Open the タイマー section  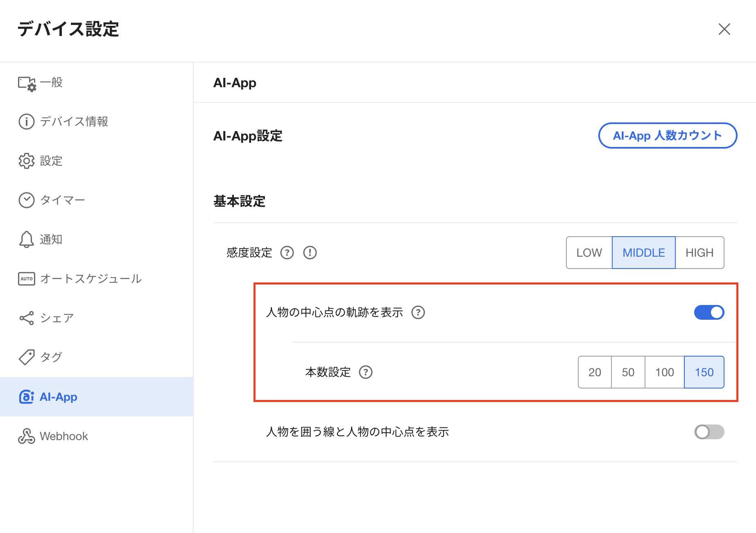pyautogui.click(x=62, y=200)
